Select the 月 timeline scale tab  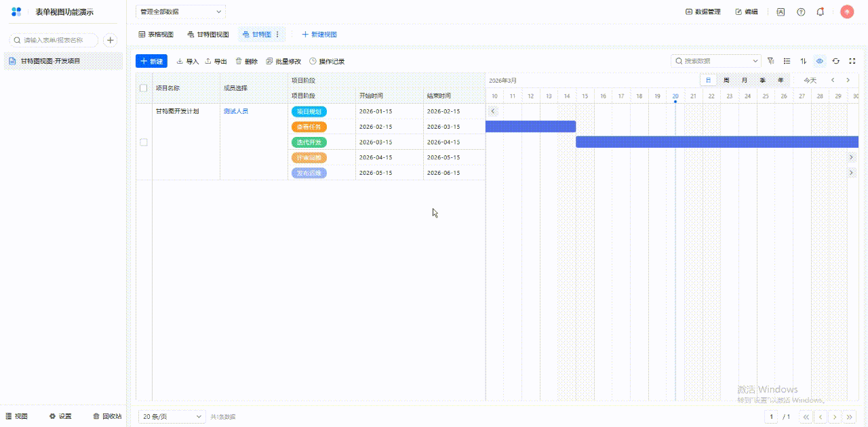pyautogui.click(x=745, y=80)
